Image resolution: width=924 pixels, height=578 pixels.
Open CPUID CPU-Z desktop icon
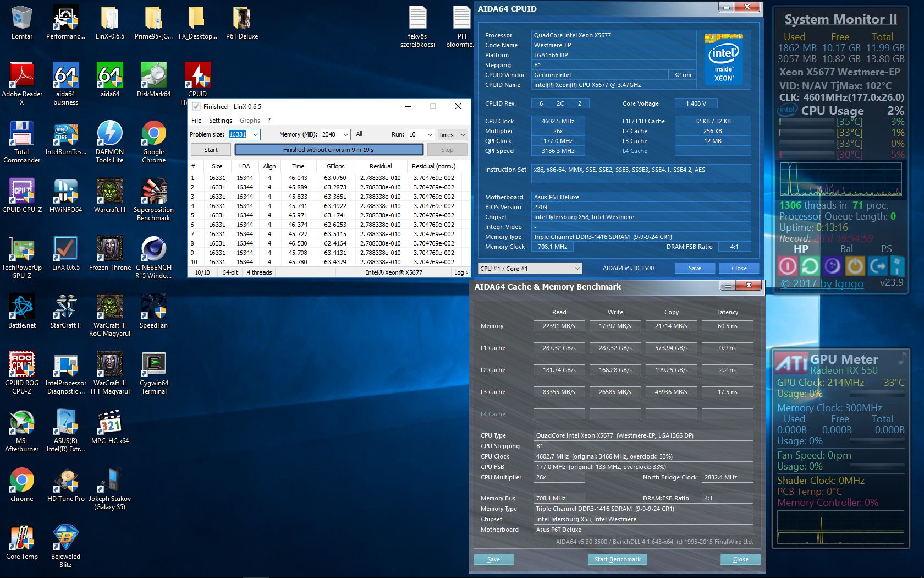click(22, 196)
